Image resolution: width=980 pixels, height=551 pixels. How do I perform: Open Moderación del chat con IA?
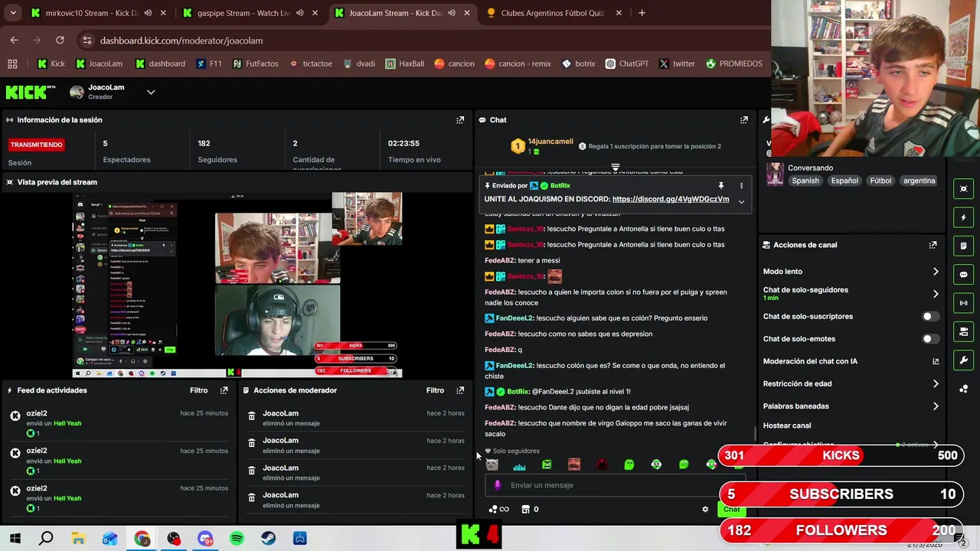pyautogui.click(x=851, y=361)
